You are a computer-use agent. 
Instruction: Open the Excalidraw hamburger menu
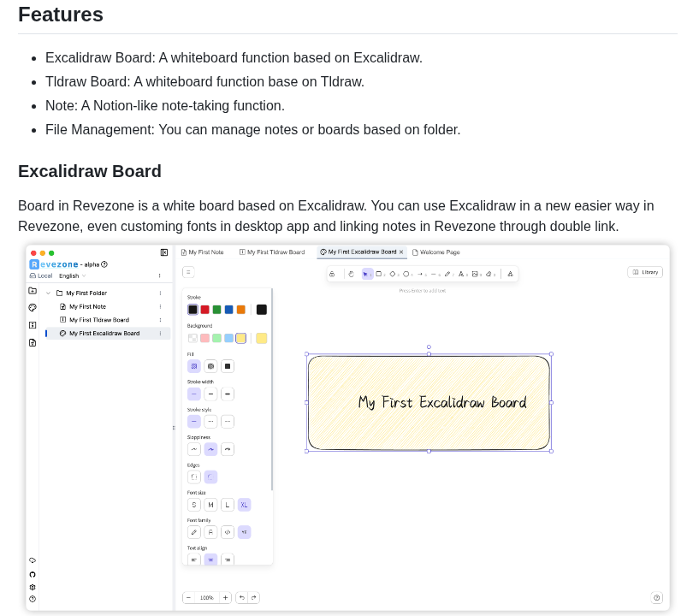189,272
